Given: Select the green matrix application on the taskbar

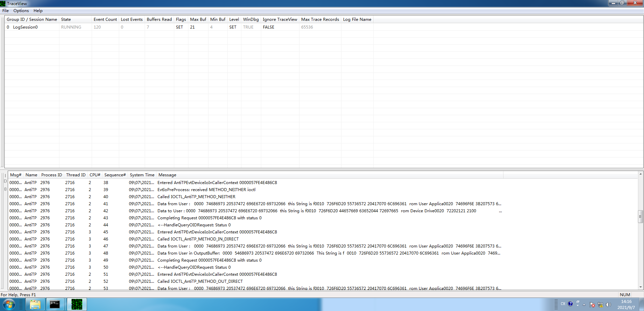Looking at the screenshot, I should click(77, 304).
